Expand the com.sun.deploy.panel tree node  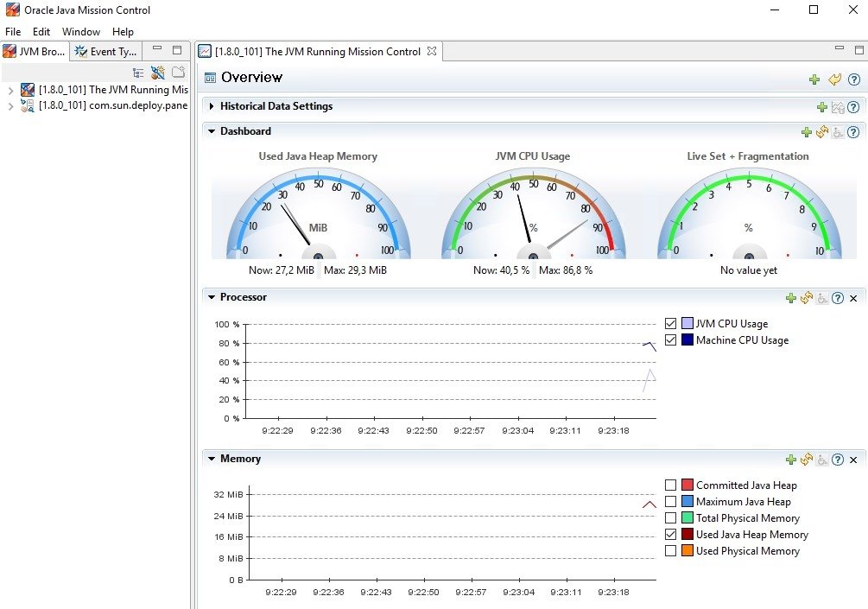10,106
